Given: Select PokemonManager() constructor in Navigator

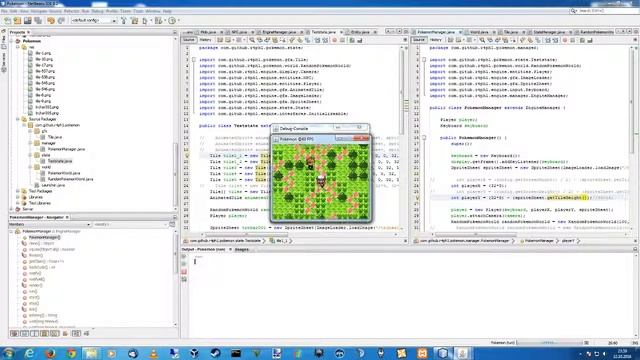Looking at the screenshot, I should (44, 237).
